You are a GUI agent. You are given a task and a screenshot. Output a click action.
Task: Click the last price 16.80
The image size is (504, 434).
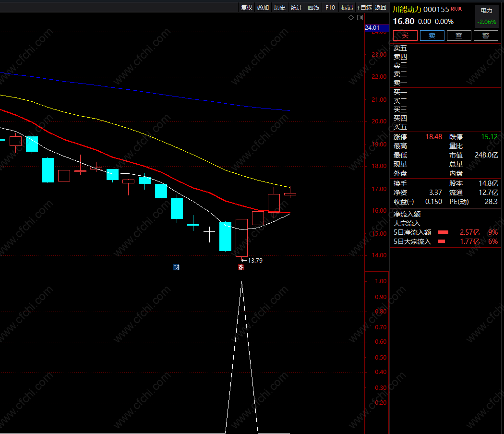(x=404, y=22)
